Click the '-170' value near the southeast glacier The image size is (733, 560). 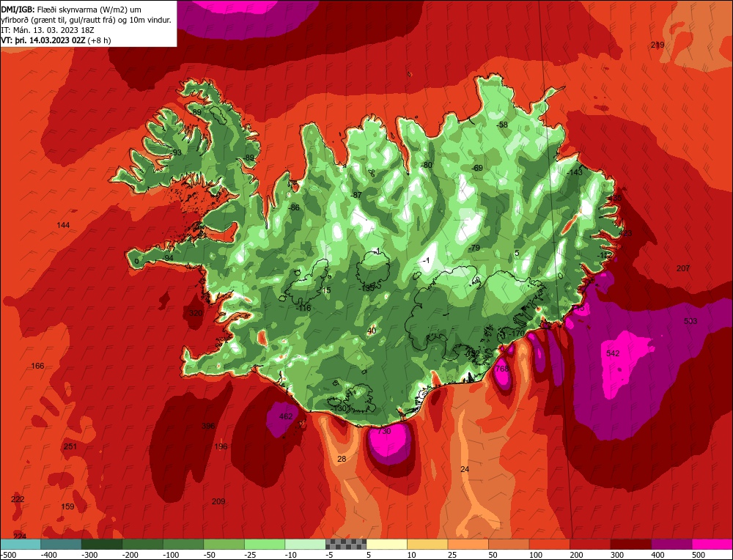[517, 334]
